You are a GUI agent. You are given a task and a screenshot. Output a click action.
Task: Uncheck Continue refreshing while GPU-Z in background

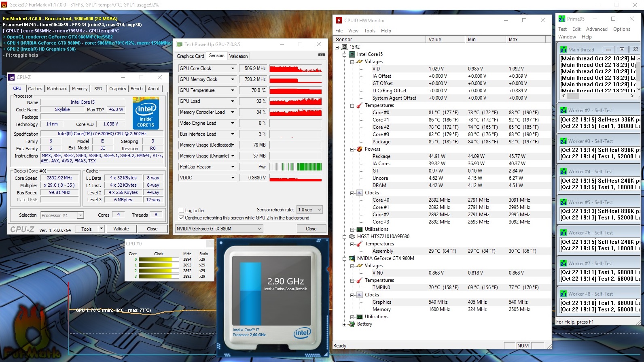click(182, 218)
